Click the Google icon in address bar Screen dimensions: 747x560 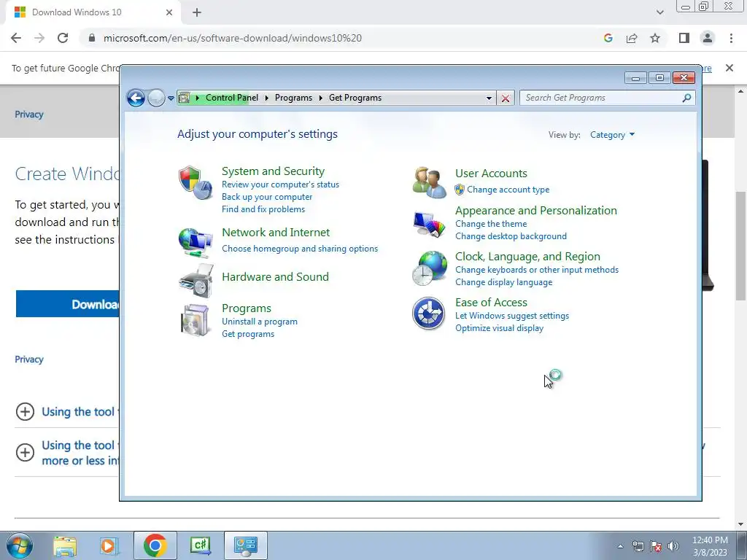point(608,38)
